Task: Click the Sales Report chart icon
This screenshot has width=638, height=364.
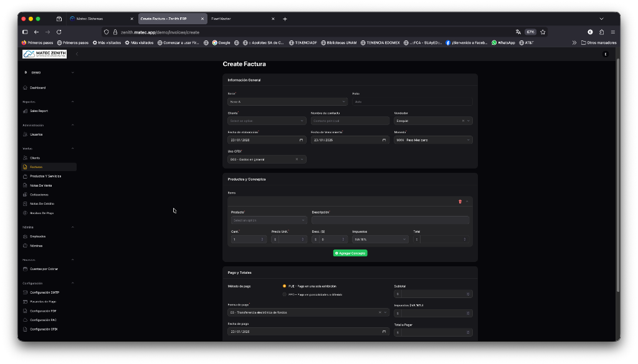Action: pyautogui.click(x=25, y=111)
